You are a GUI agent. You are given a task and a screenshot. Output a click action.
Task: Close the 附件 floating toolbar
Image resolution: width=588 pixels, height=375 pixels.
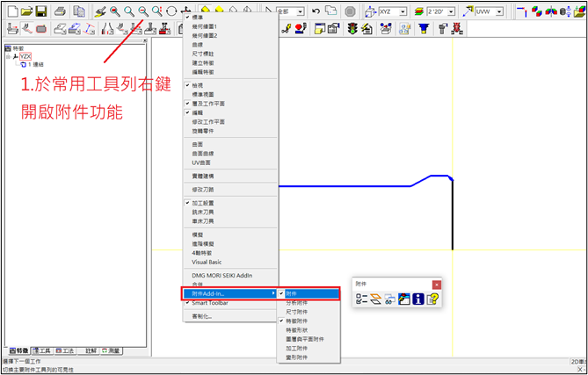pos(437,285)
